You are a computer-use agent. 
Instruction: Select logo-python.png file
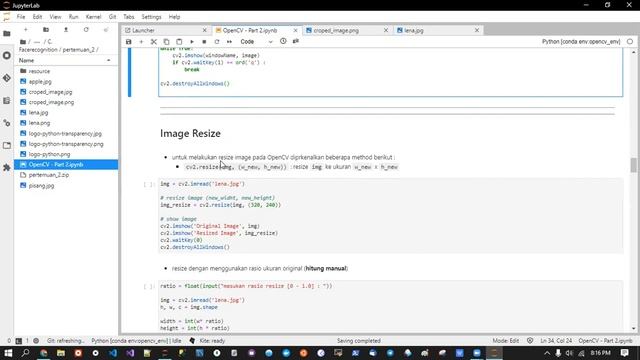click(x=66, y=154)
